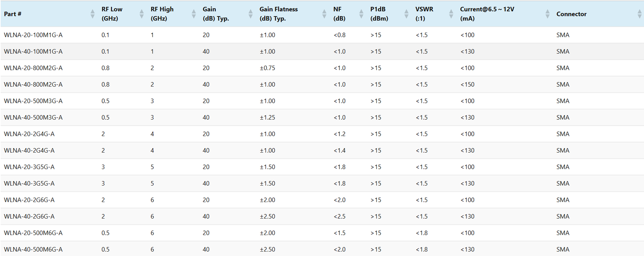Image resolution: width=644 pixels, height=256 pixels.
Task: Click the Part # column header
Action: 13,14
